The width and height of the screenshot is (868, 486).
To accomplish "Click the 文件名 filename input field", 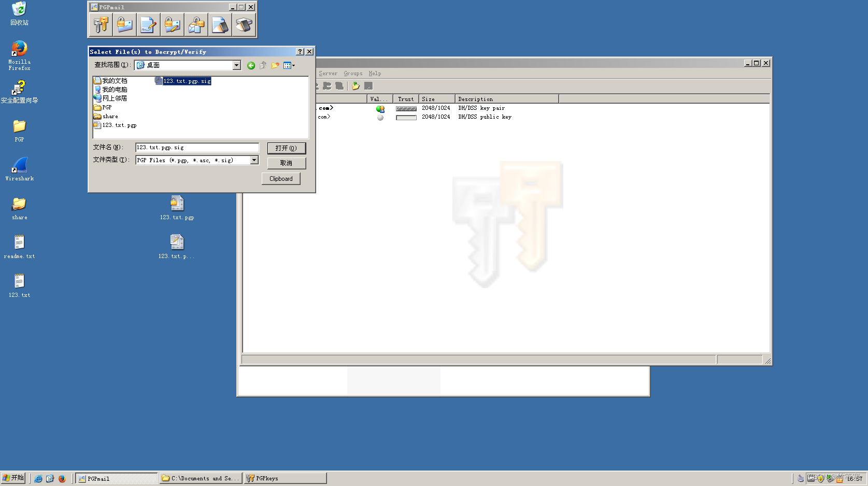I will click(x=197, y=148).
